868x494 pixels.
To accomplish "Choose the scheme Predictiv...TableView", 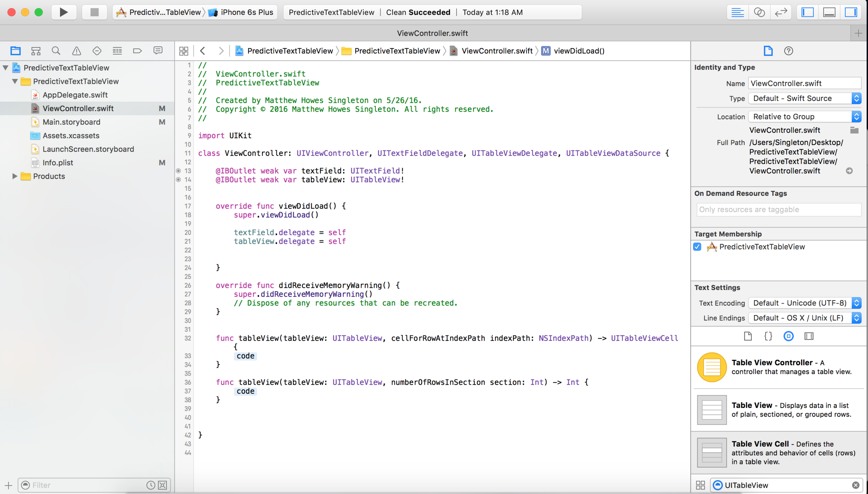I will (x=159, y=12).
